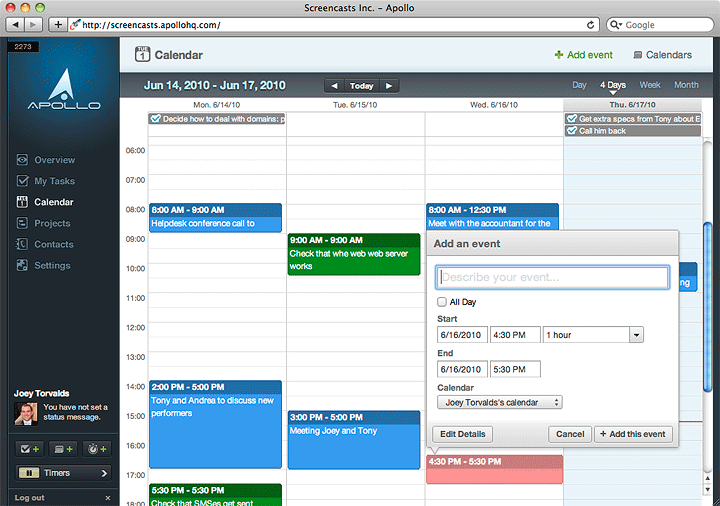Click the Overview eye icon
720x506 pixels.
22,160
